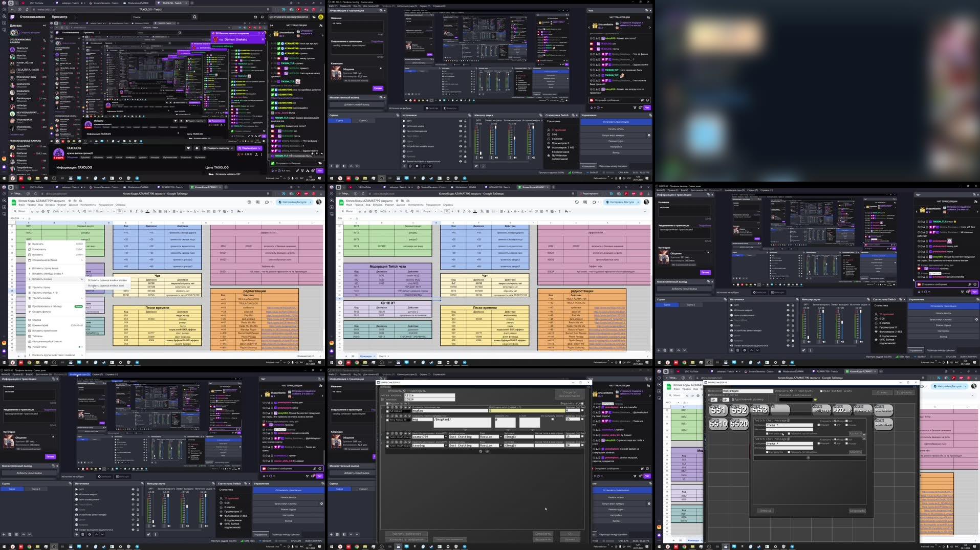Click Название field containing МОДЕРАЦИЯ in deck editor
The image size is (980, 550).
747,391
